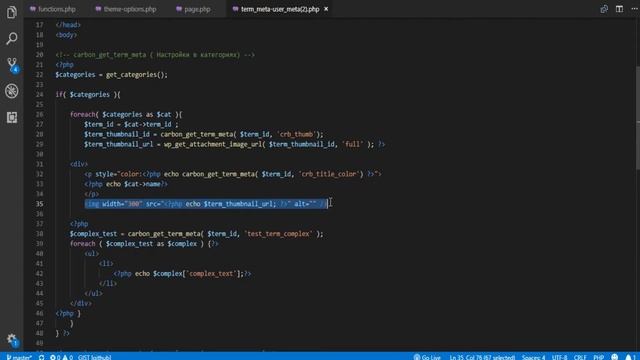Image resolution: width=640 pixels, height=360 pixels.
Task: Click the foreach( $categories as $cat ){ line
Action: [126, 114]
